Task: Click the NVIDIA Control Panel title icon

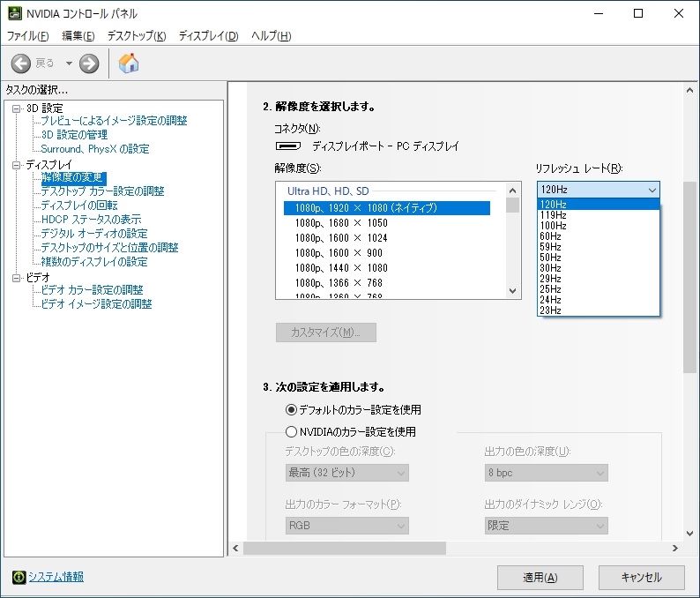Action: click(15, 13)
